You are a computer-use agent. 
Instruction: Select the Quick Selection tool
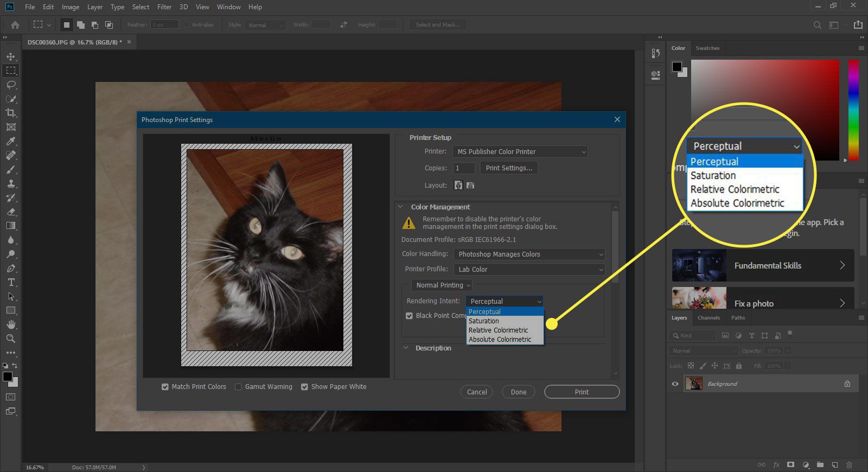[11, 99]
